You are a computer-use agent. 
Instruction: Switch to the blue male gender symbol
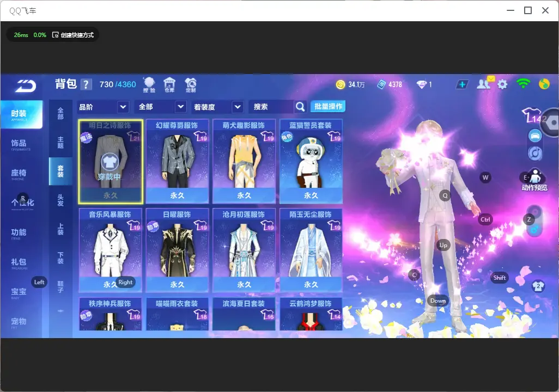pyautogui.click(x=534, y=229)
